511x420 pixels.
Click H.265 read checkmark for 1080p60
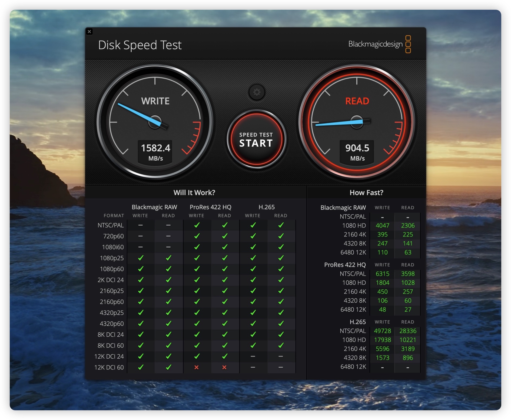(x=281, y=269)
